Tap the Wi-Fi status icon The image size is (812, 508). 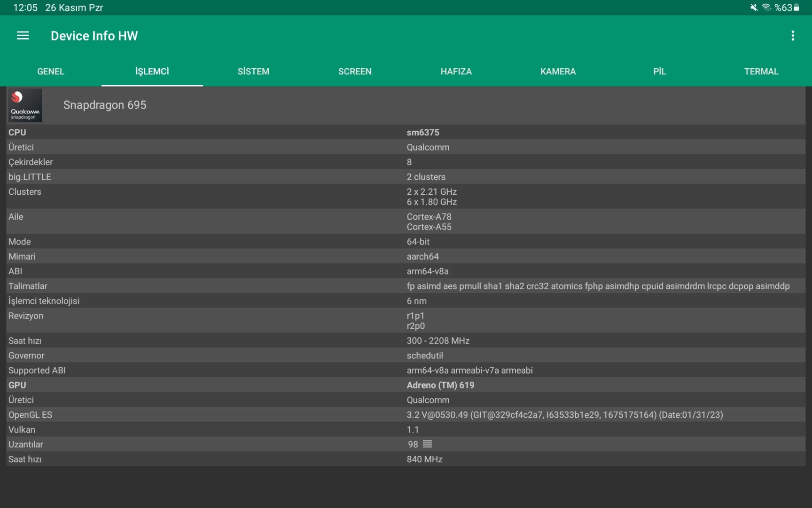point(766,8)
